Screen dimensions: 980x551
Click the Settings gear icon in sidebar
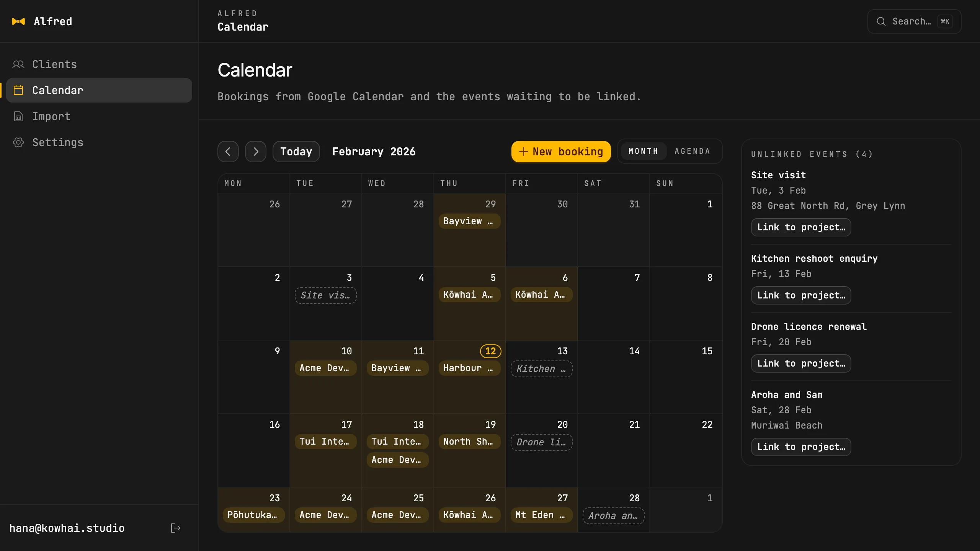pos(18,142)
